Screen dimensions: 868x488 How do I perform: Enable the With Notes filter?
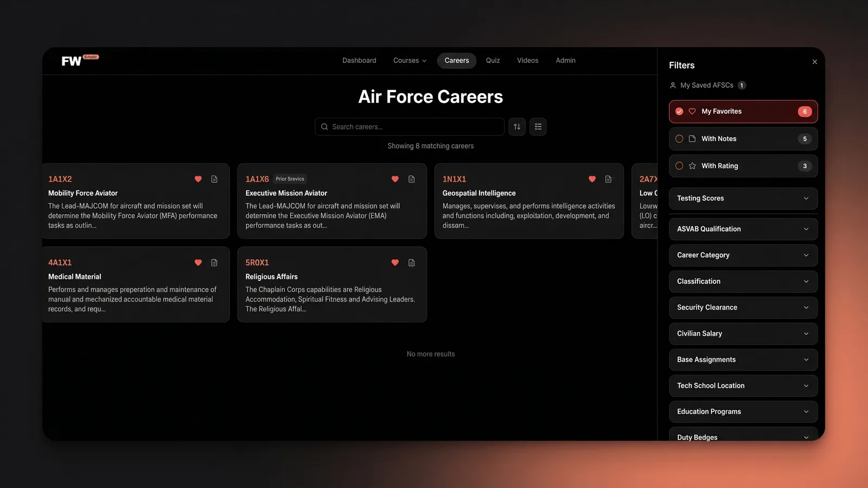click(679, 139)
